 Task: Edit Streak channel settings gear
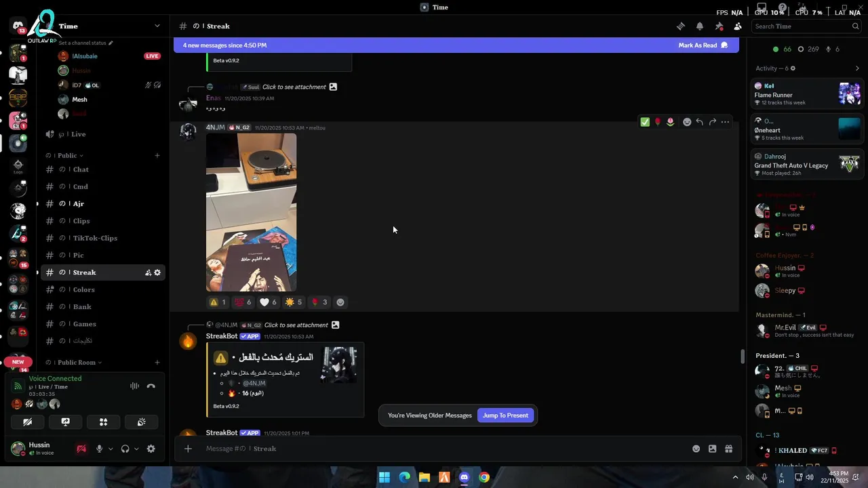pyautogui.click(x=157, y=272)
